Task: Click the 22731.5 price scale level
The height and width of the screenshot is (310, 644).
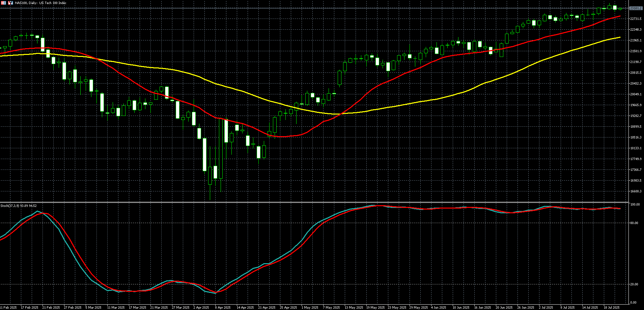Action: click(636, 19)
